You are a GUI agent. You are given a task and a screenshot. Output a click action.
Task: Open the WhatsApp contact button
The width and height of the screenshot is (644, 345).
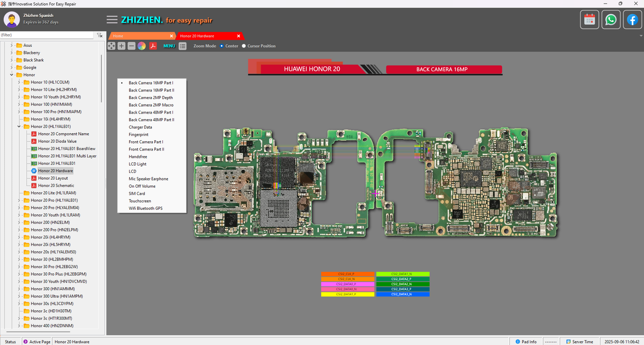(611, 20)
